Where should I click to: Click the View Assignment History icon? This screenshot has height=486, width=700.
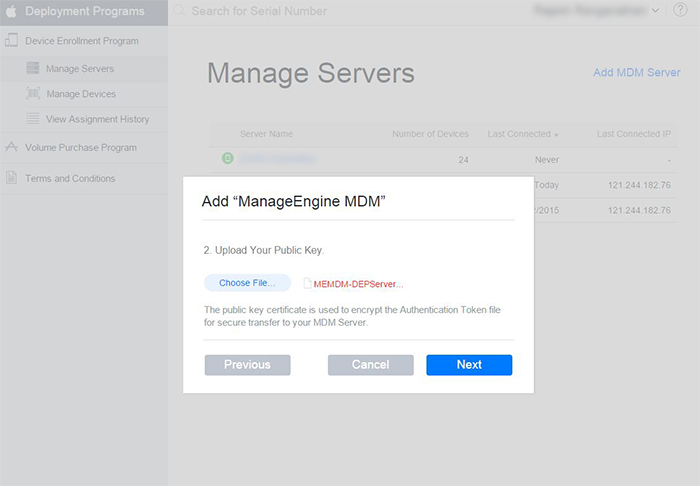click(33, 118)
